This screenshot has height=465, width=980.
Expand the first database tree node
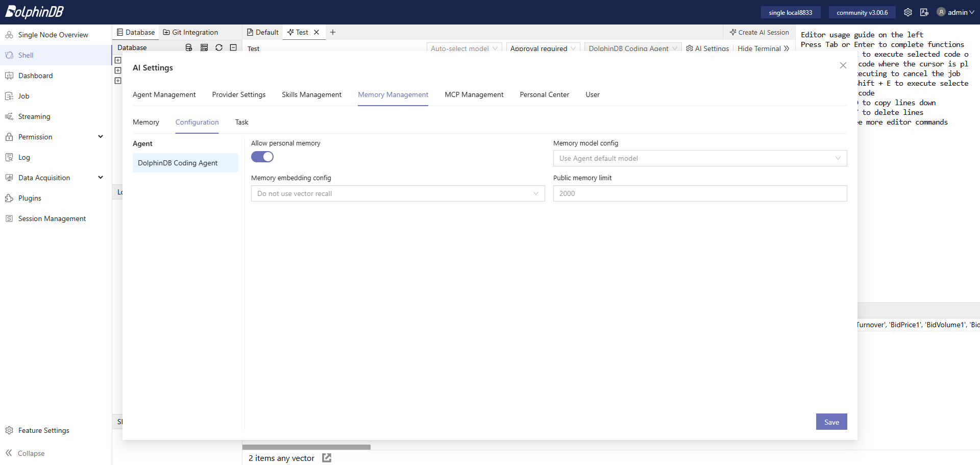[118, 60]
